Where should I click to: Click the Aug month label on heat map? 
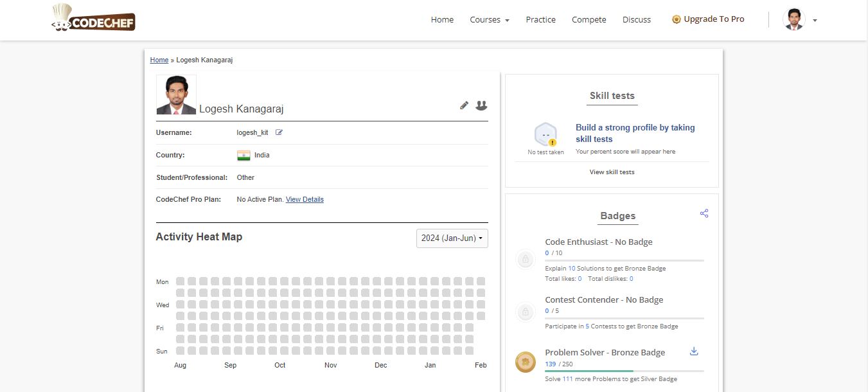(x=181, y=365)
